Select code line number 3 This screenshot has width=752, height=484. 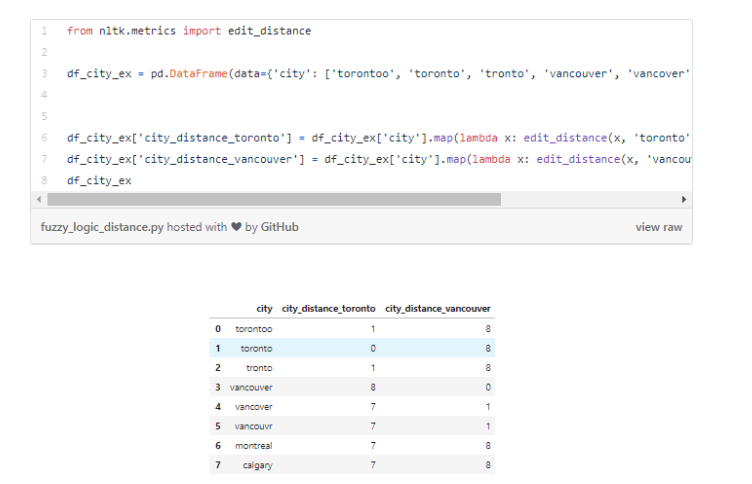pos(45,74)
